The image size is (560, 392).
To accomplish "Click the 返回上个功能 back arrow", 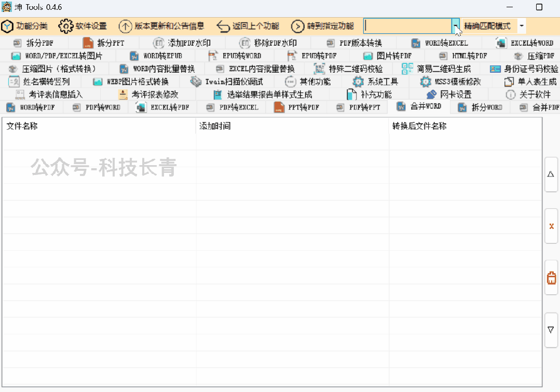I will point(223,26).
